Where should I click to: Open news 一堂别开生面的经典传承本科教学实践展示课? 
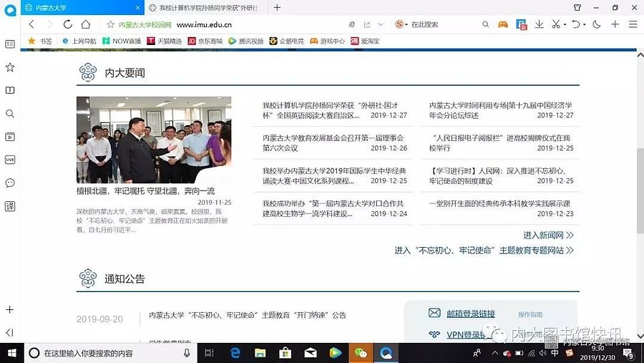[499, 203]
